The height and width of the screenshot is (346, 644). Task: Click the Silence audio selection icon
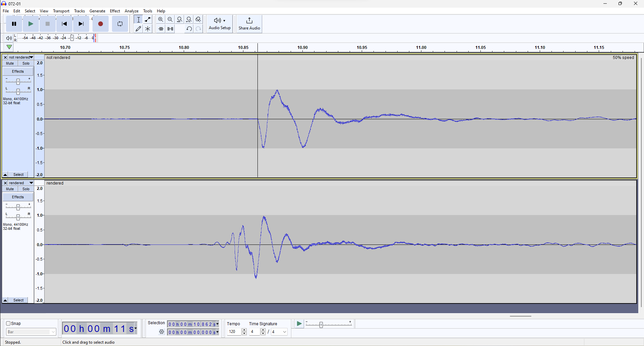coord(170,28)
